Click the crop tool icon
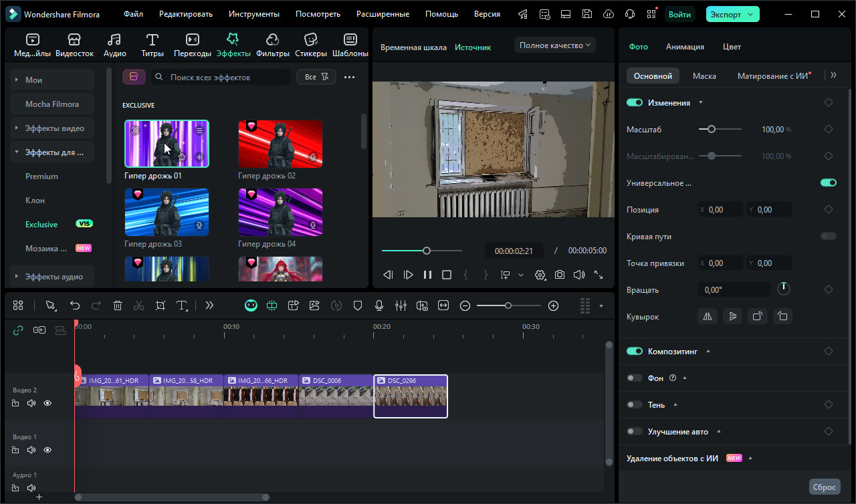 [160, 305]
